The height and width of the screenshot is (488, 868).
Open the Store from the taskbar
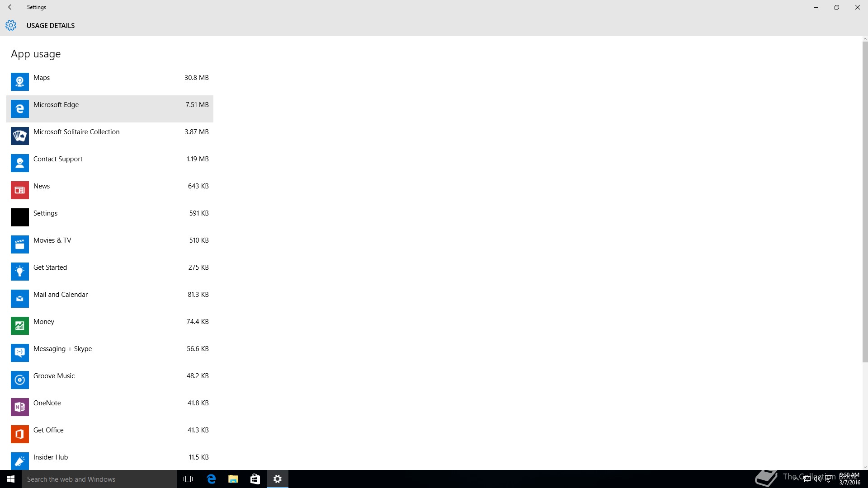coord(255,479)
